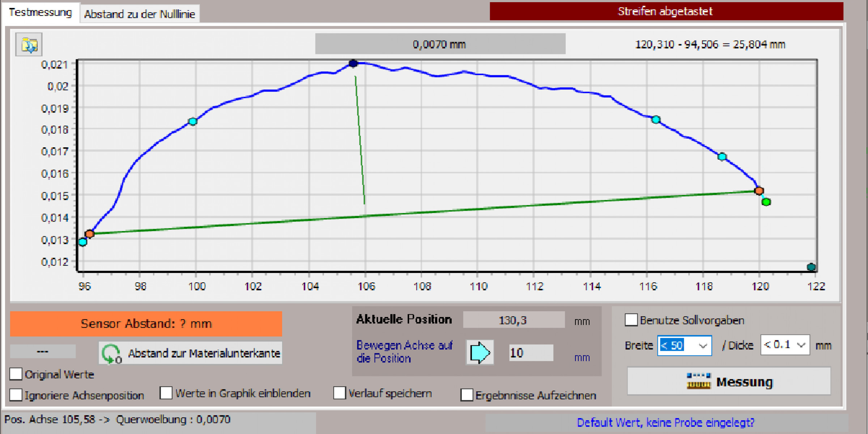
Task: Click the Default Wert, keine Probe eingelegt link
Action: pyautogui.click(x=665, y=422)
